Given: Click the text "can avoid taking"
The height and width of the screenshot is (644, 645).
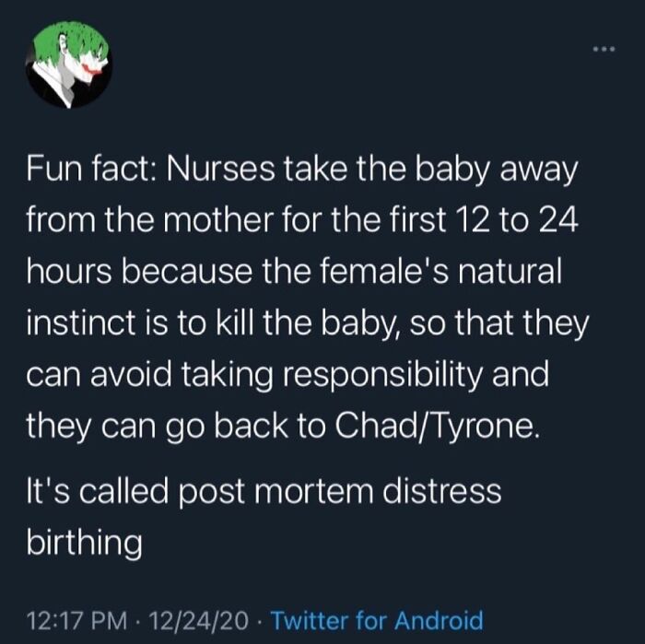Looking at the screenshot, I should [149, 376].
